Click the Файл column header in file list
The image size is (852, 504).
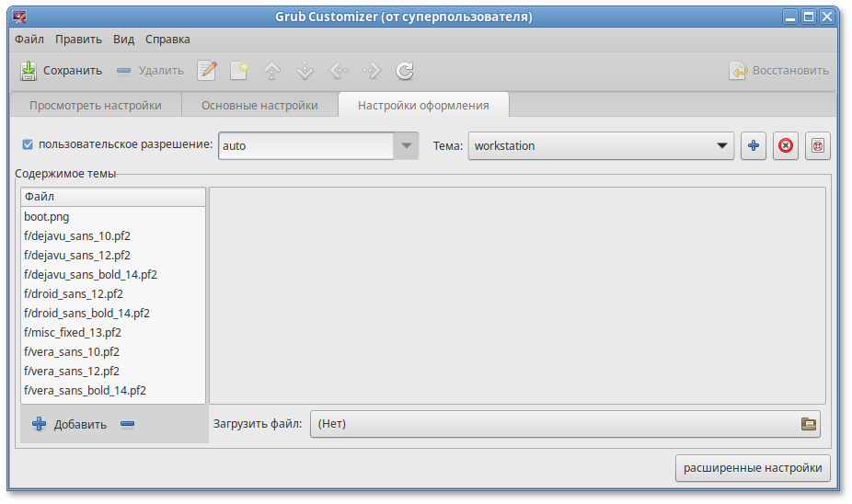pos(113,197)
